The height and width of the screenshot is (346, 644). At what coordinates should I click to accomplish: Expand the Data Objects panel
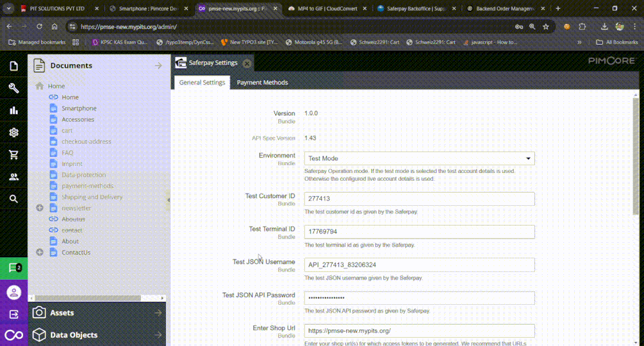click(x=158, y=335)
